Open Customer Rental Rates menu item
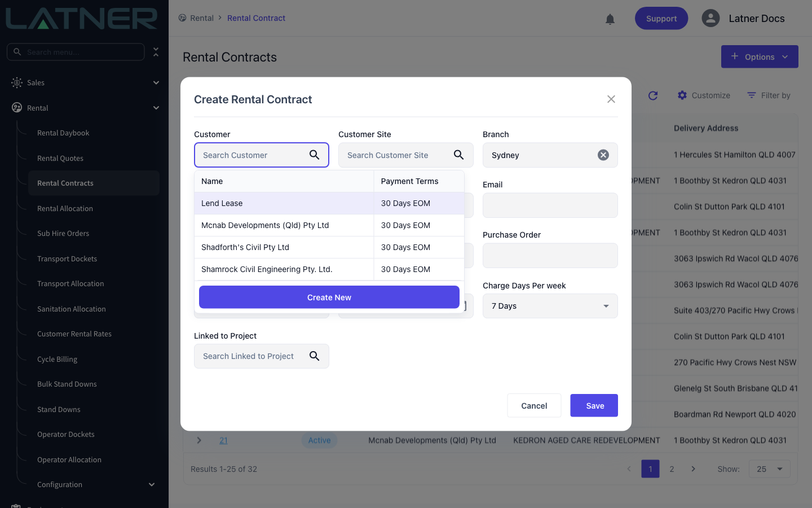The image size is (812, 508). coord(74,334)
